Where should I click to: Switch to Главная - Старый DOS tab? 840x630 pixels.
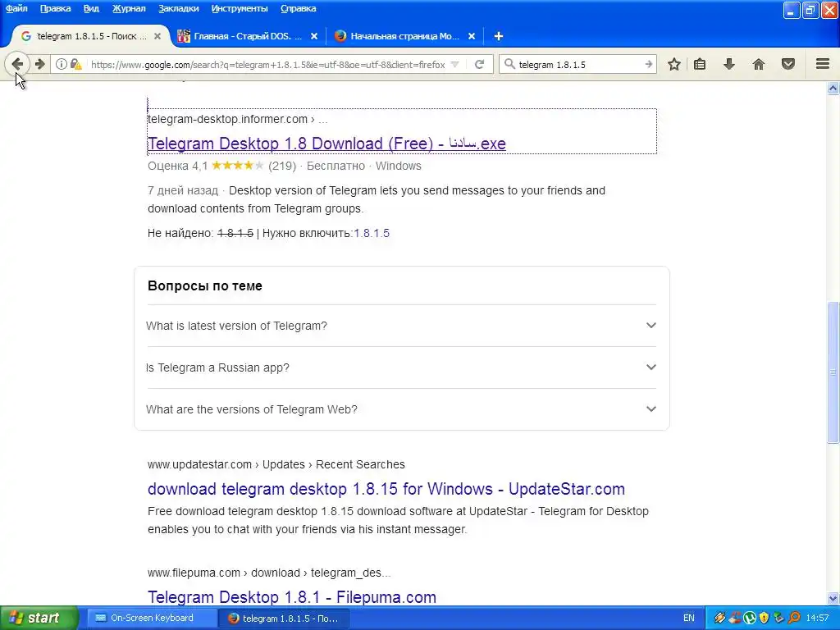click(248, 36)
